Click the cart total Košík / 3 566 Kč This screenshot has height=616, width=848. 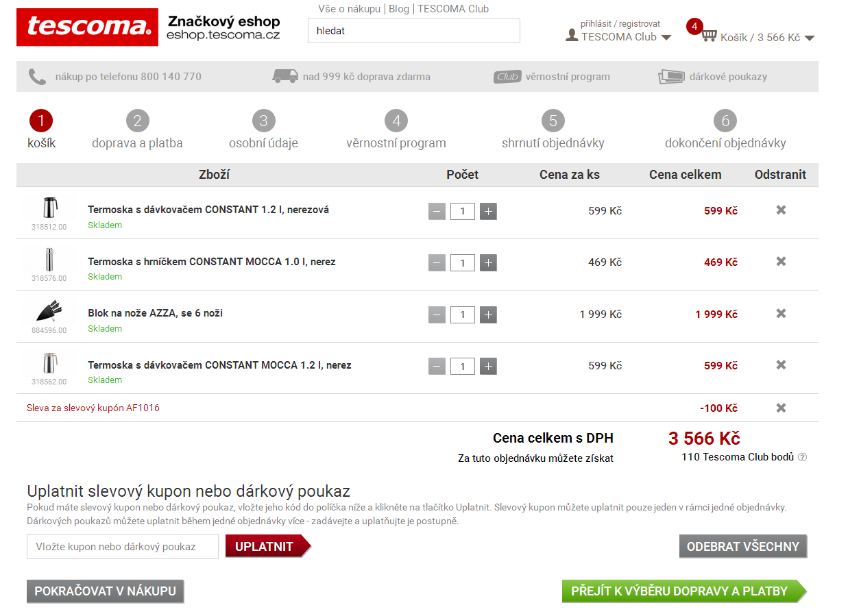coord(760,38)
